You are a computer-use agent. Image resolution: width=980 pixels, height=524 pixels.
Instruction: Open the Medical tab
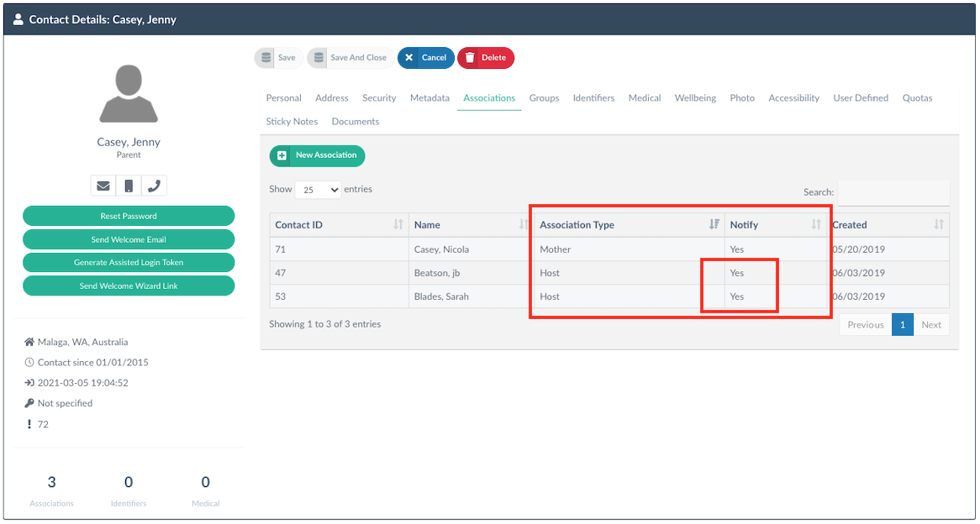645,98
